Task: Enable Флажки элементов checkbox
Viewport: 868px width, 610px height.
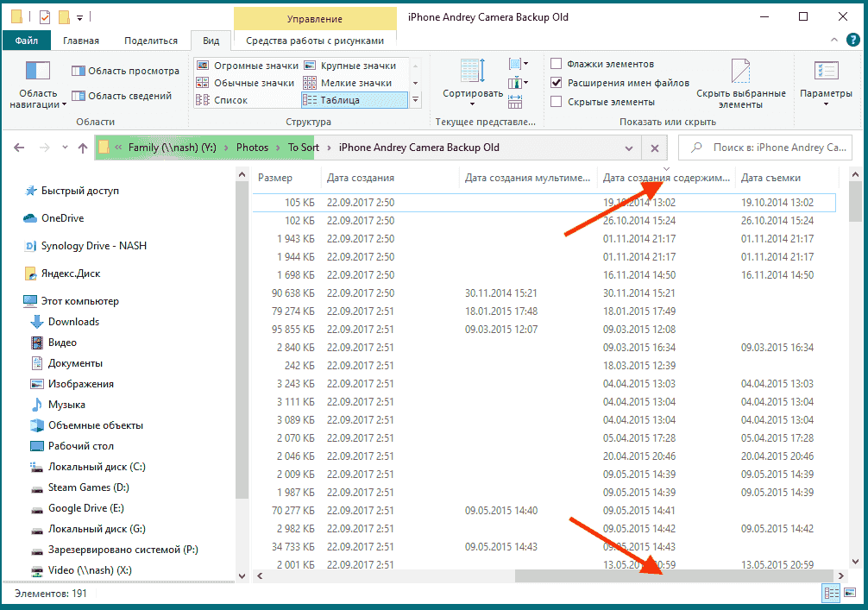Action: click(x=557, y=64)
